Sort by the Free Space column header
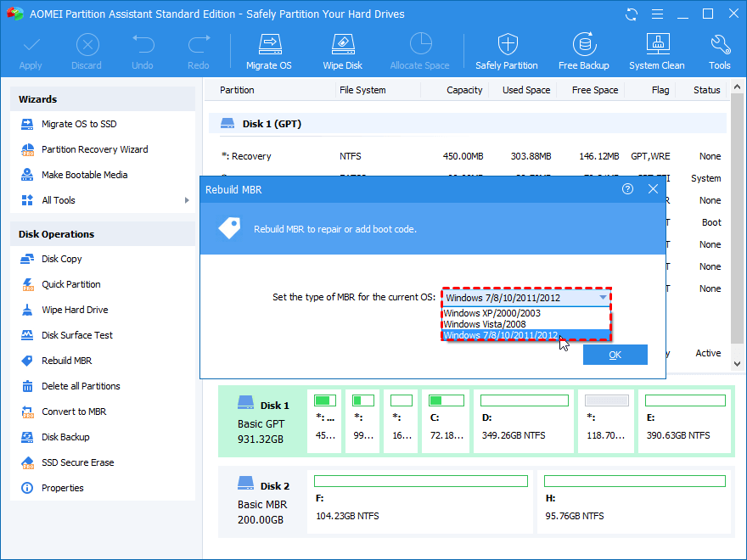This screenshot has width=747, height=560. [x=595, y=90]
